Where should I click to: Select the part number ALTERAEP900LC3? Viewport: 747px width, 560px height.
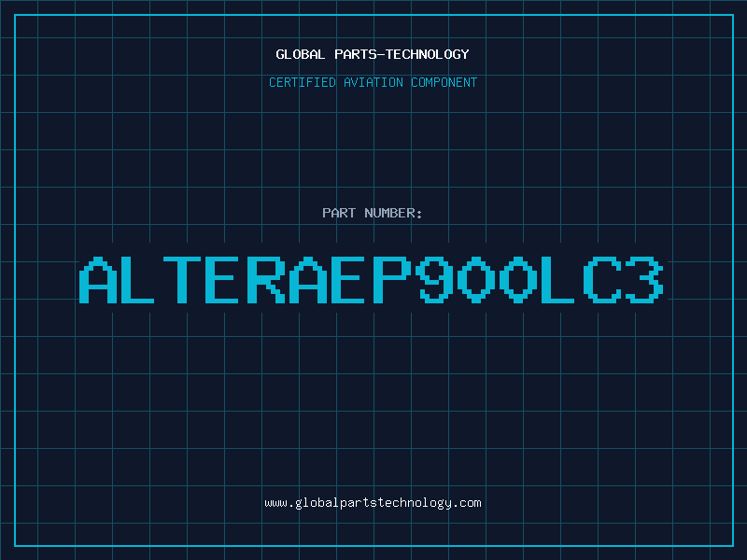(371, 280)
